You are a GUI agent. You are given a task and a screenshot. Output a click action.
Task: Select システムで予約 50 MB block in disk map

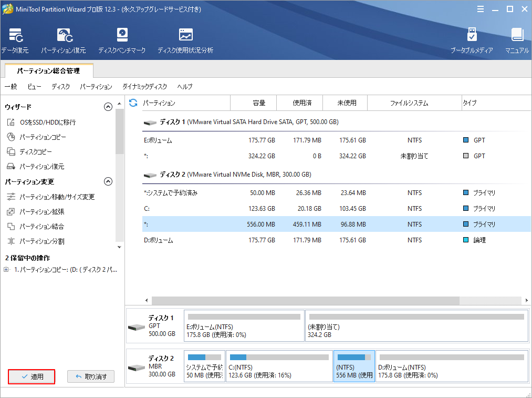pos(205,366)
